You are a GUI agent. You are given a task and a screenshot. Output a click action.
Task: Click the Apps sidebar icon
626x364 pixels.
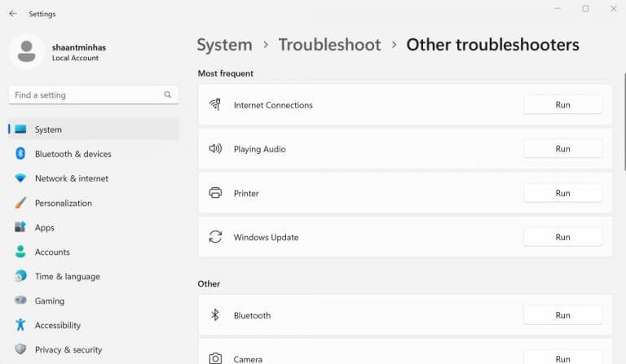tap(20, 227)
